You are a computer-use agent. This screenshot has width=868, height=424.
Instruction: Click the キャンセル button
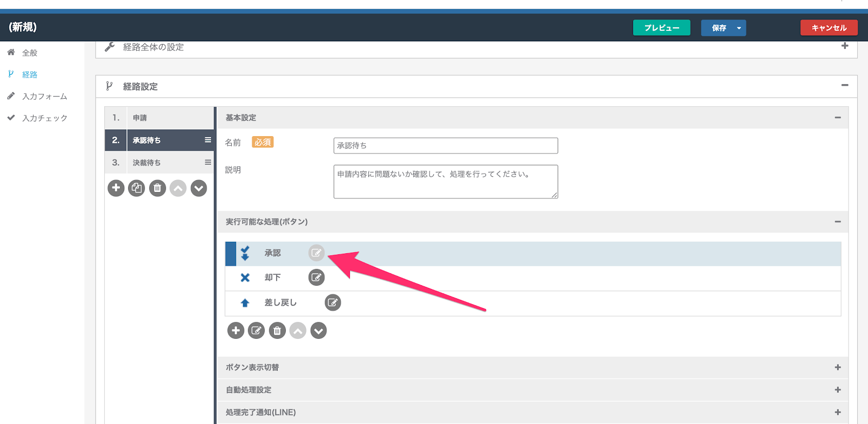pos(829,28)
